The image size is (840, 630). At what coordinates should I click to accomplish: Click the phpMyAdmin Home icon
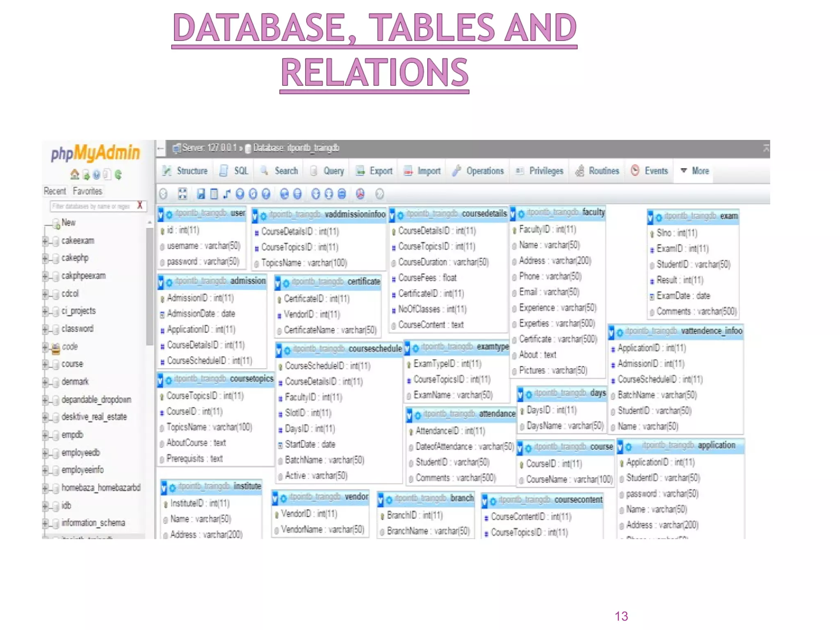[74, 175]
